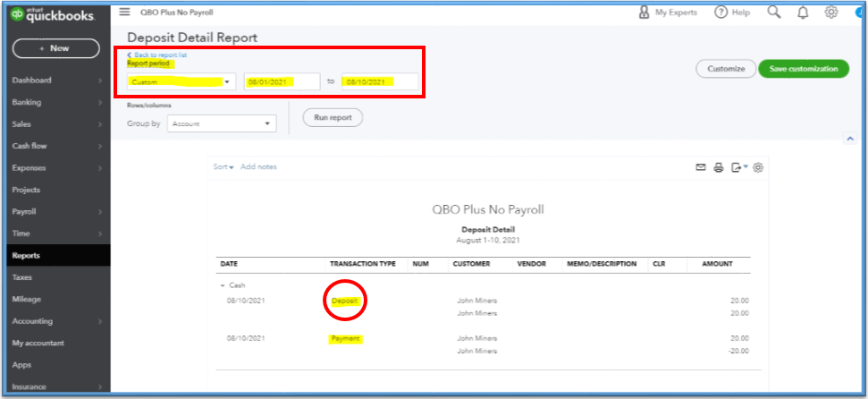Image resolution: width=868 pixels, height=399 pixels.
Task: Click the CLR column header
Action: click(x=658, y=264)
